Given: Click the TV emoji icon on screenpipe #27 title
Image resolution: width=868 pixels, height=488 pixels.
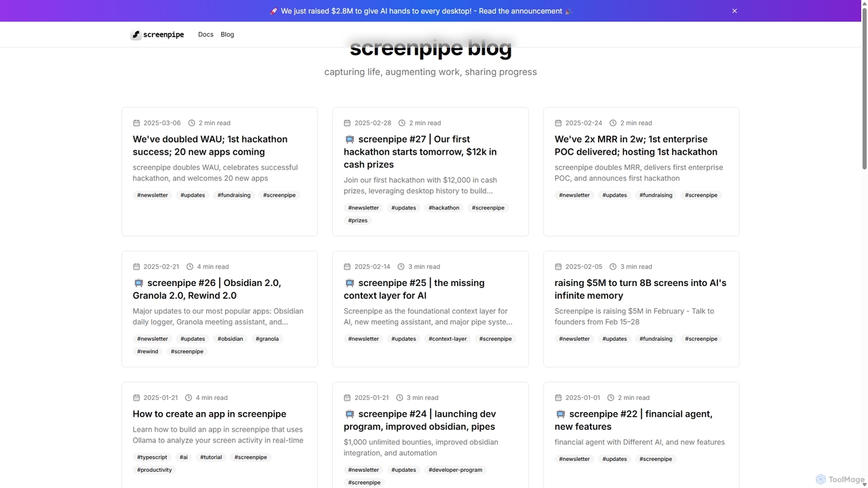Looking at the screenshot, I should (x=350, y=140).
